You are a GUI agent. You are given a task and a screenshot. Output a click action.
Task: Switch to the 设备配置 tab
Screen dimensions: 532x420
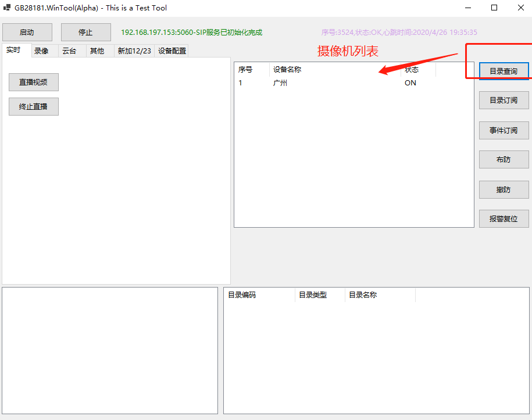pyautogui.click(x=172, y=51)
